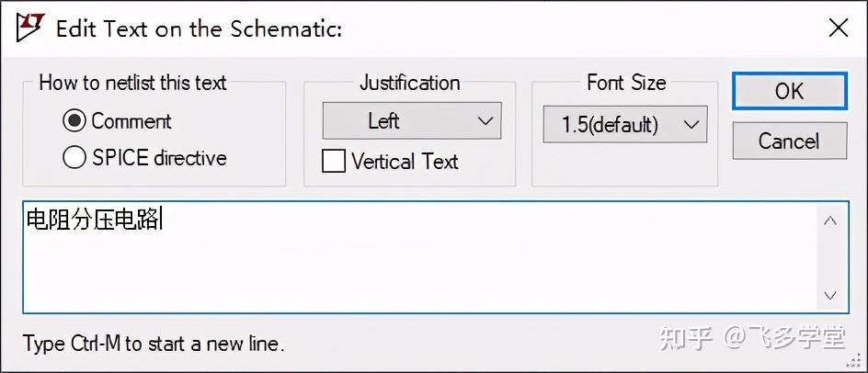Choose the SPICE directive radio option

(x=75, y=158)
